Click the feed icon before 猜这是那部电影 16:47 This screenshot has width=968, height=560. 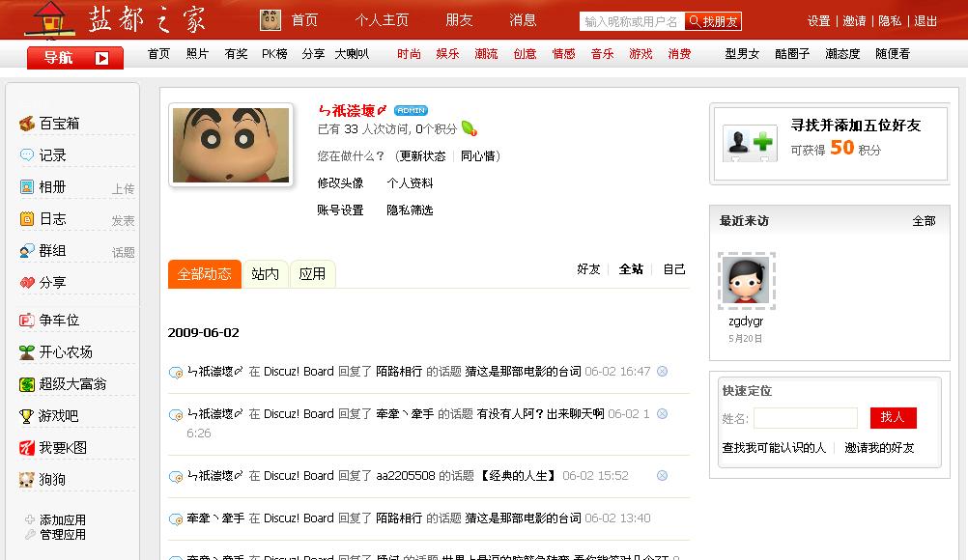176,373
